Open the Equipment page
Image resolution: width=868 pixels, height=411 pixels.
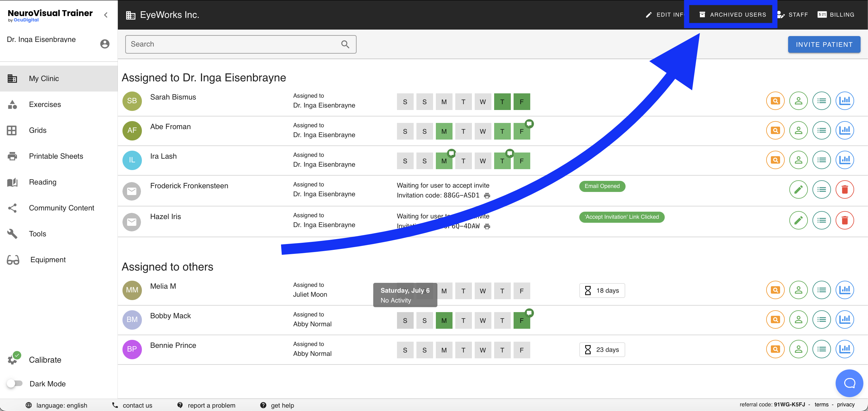point(59,260)
